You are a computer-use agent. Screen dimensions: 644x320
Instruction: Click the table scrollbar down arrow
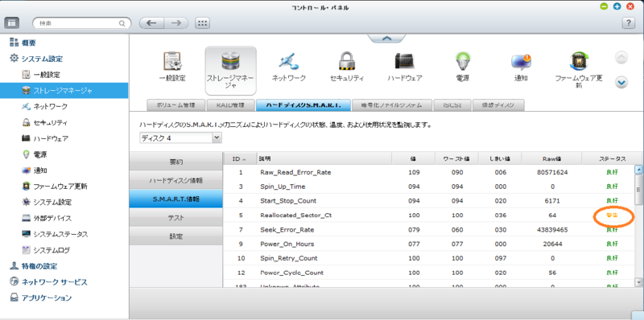coord(638,282)
